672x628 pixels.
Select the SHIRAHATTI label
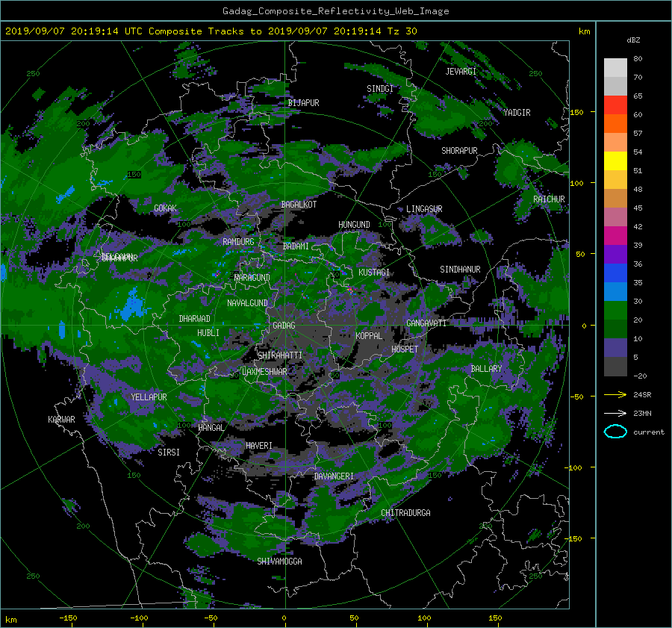[x=280, y=355]
